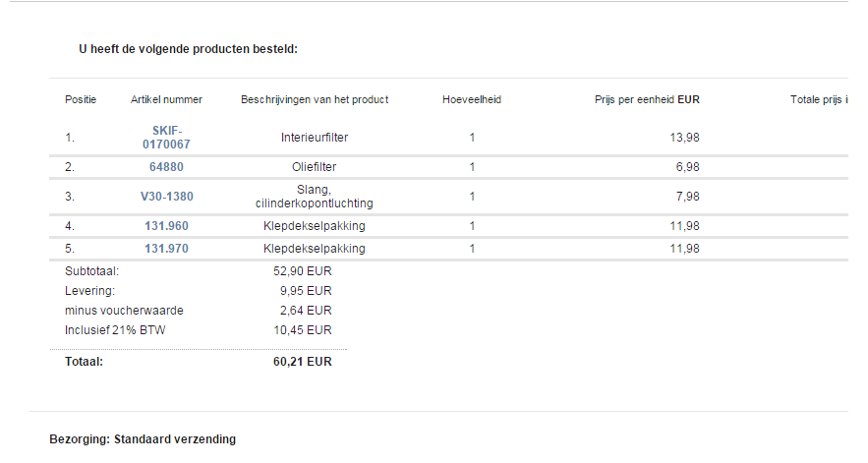Screen dimensions: 868x463
Task: Open article link SKIF-0170067
Action: pos(166,138)
